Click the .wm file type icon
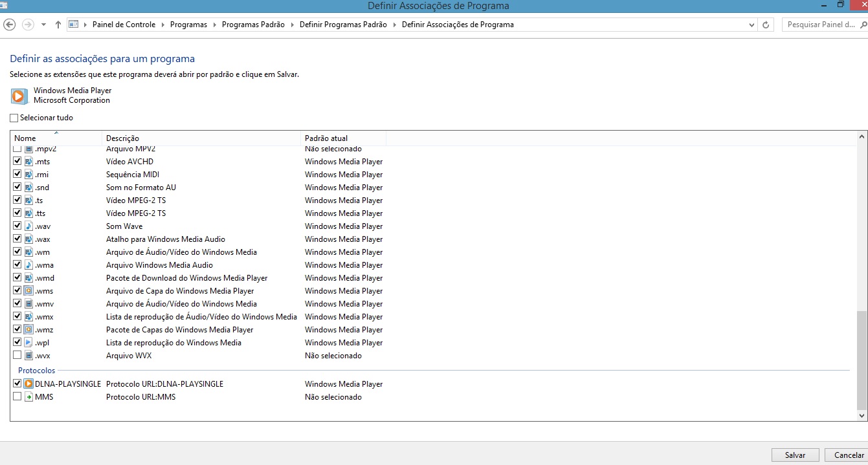Viewport: 868px width, 465px height. [28, 252]
